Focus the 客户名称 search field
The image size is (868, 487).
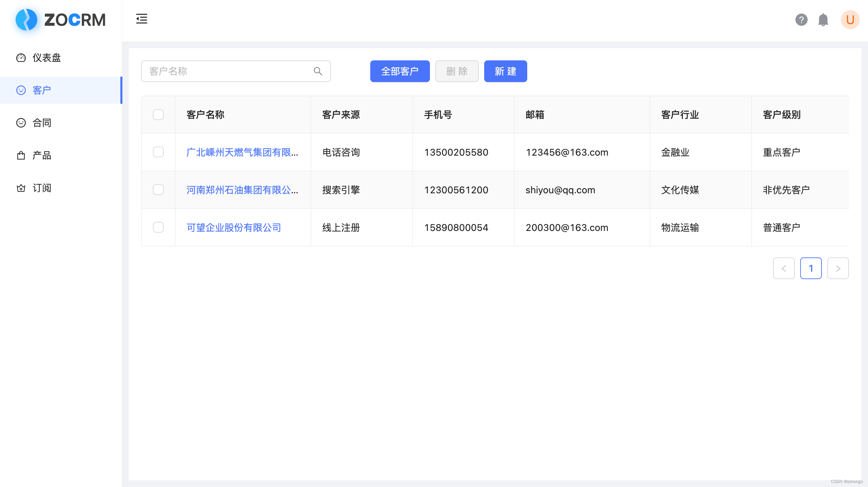[x=236, y=71]
